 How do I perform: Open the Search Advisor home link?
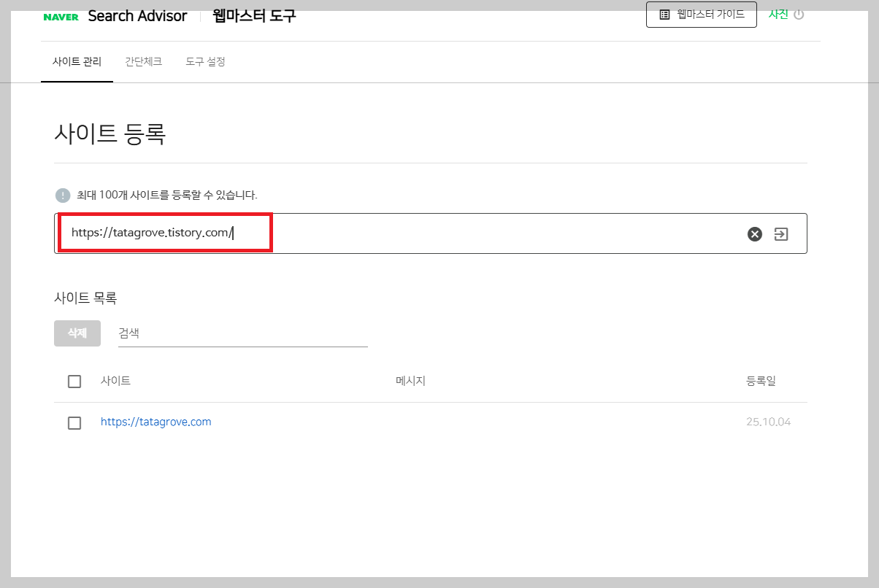click(137, 15)
